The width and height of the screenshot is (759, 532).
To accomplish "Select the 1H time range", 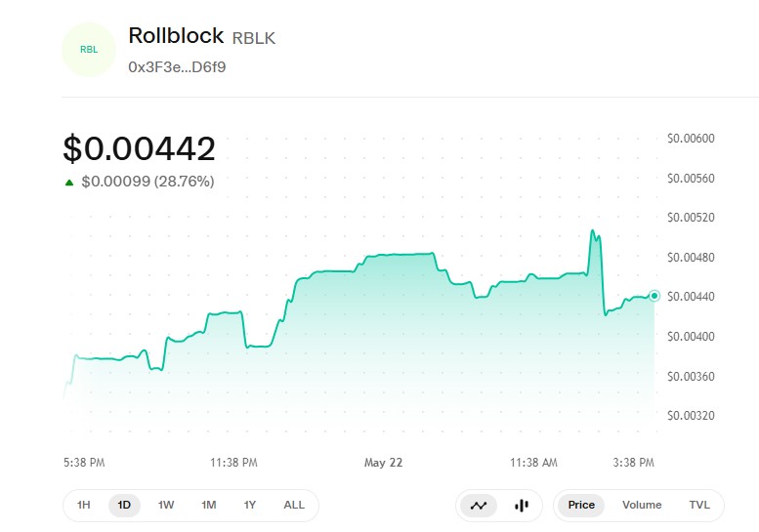I will click(84, 505).
